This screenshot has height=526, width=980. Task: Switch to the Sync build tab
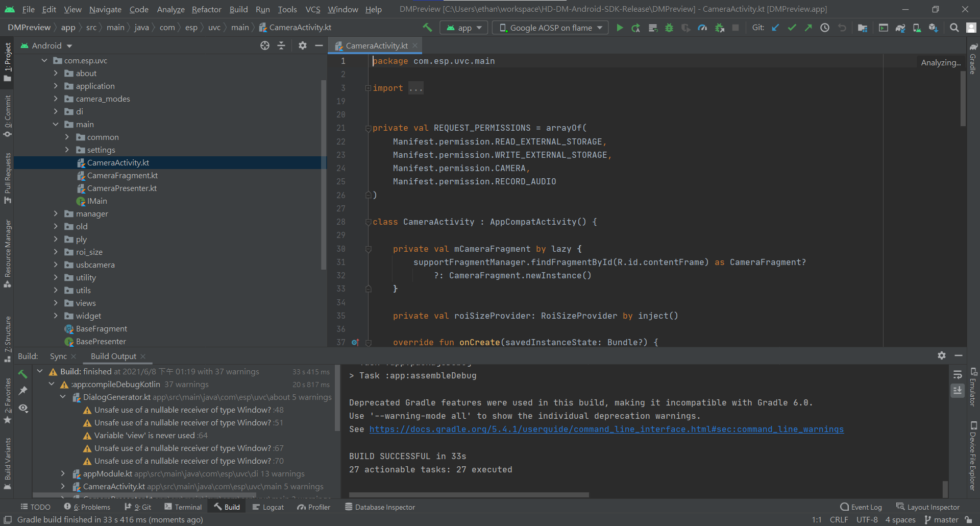[x=59, y=356]
